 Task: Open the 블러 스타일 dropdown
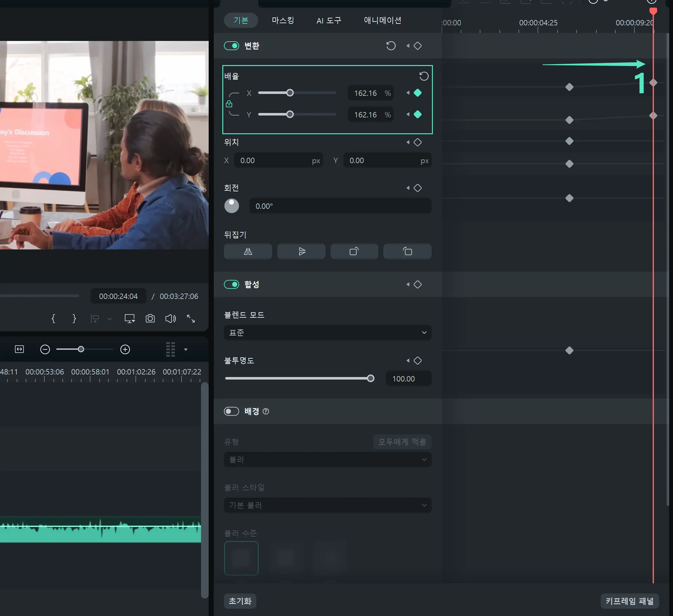(327, 505)
